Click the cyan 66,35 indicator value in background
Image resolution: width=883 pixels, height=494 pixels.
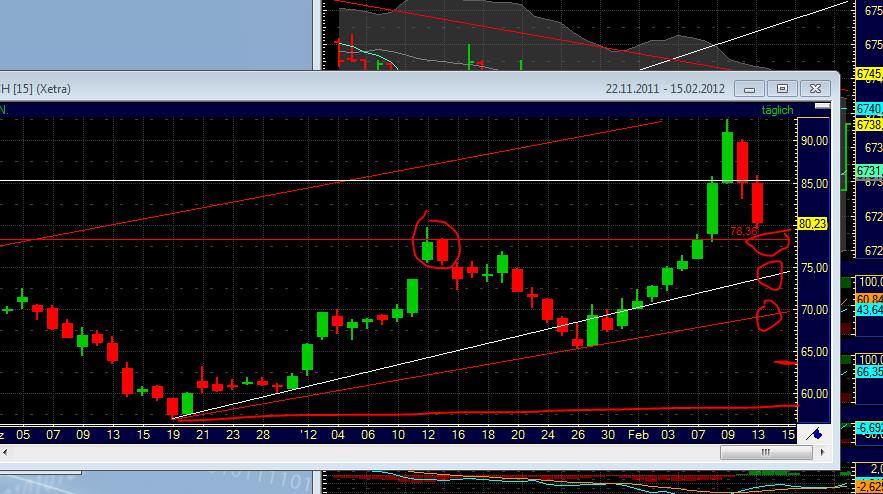coord(869,372)
